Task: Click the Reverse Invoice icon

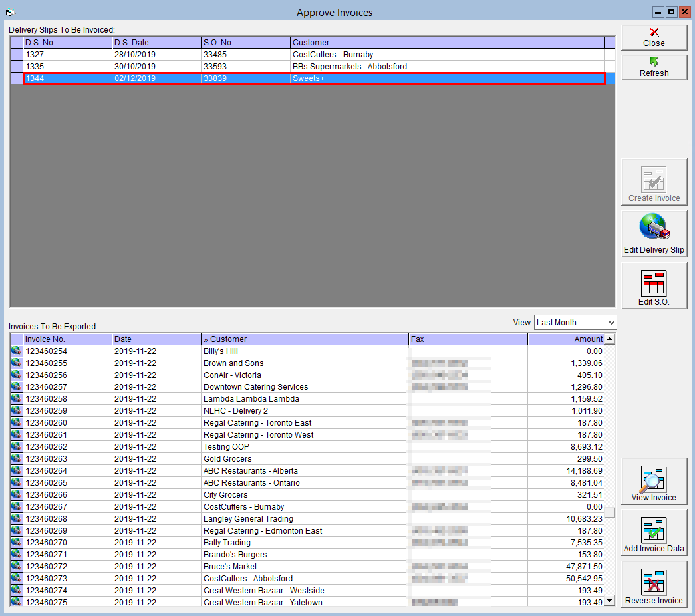Action: tap(654, 584)
